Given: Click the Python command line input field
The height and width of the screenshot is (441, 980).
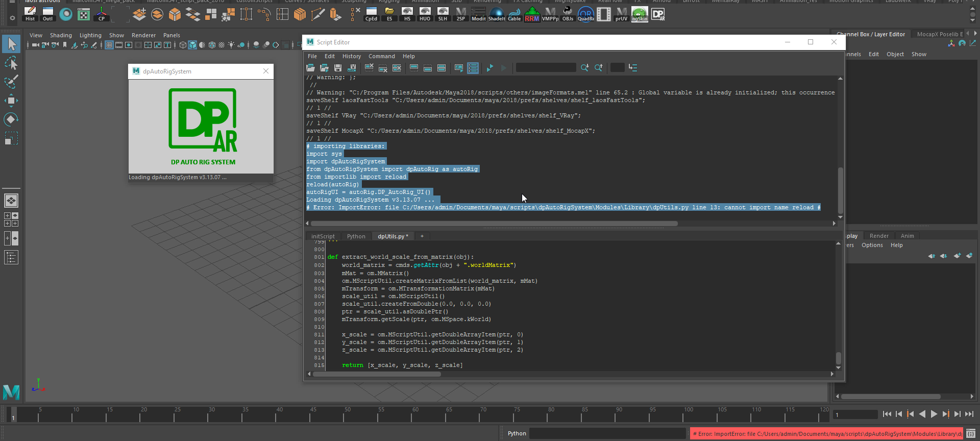Looking at the screenshot, I should 607,433.
